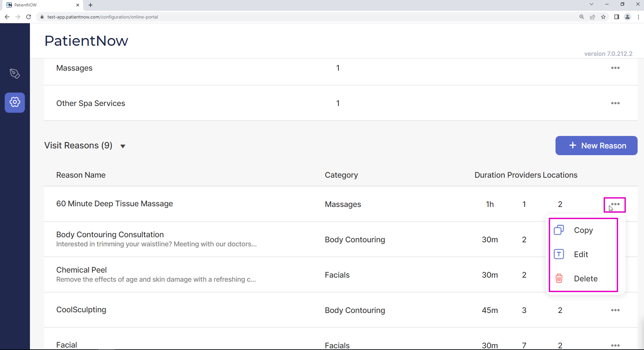Select the pen/tag tool in the left sidebar

tap(15, 74)
